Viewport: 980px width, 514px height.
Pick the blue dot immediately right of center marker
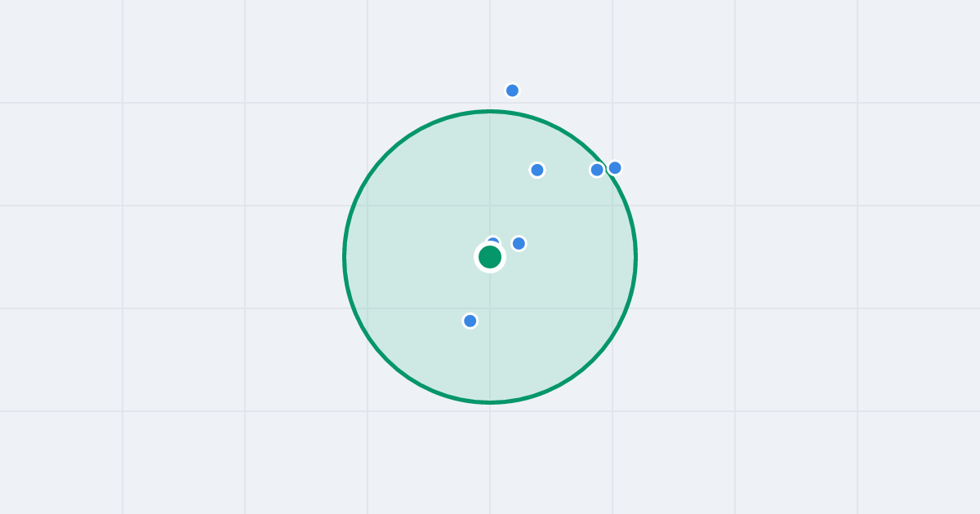(519, 243)
